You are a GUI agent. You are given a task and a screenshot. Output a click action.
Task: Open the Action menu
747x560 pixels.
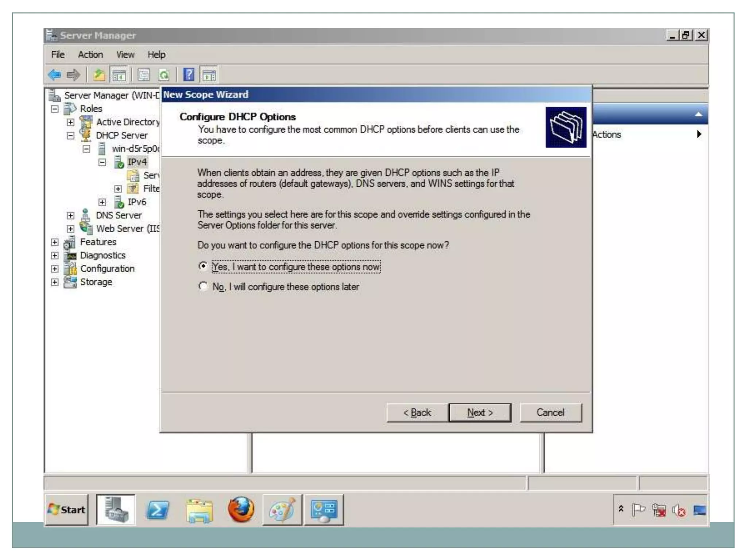coord(90,55)
